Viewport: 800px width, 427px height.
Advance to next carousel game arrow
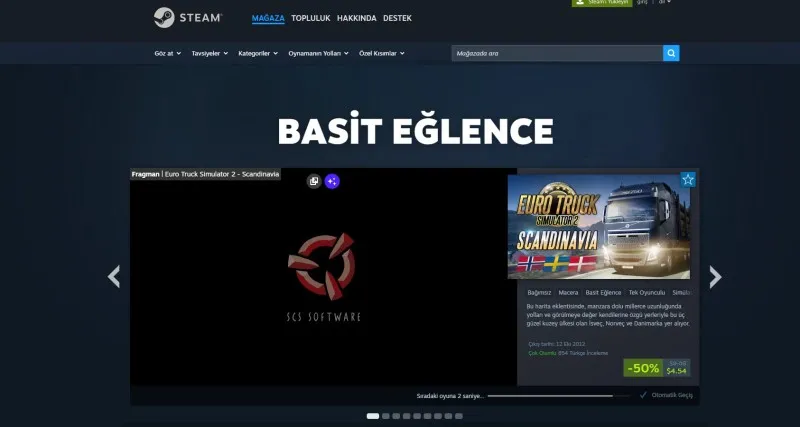pos(715,277)
